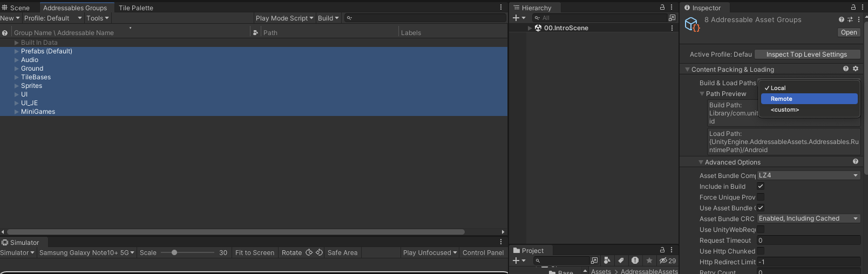Open the Asset Bundle Compression LZ4 dropdown
Image resolution: width=868 pixels, height=274 pixels.
tap(808, 175)
